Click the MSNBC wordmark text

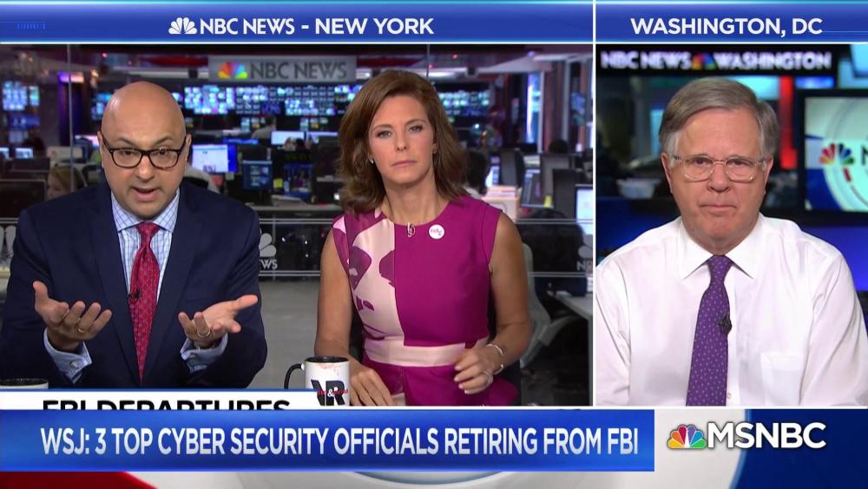(766, 436)
